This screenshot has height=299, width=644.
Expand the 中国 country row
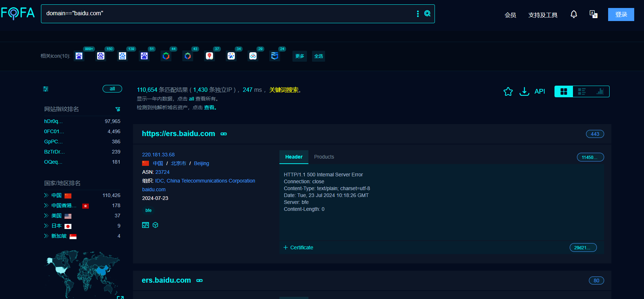pos(46,195)
